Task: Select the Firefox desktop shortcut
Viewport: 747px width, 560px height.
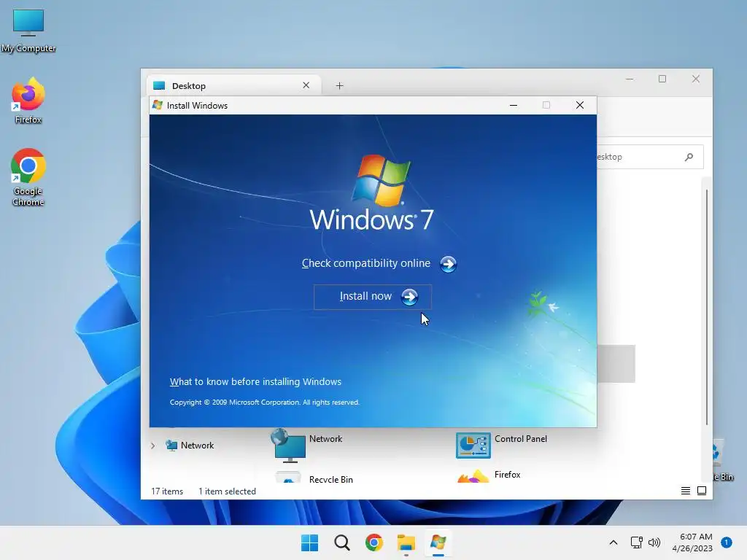Action: point(28,101)
